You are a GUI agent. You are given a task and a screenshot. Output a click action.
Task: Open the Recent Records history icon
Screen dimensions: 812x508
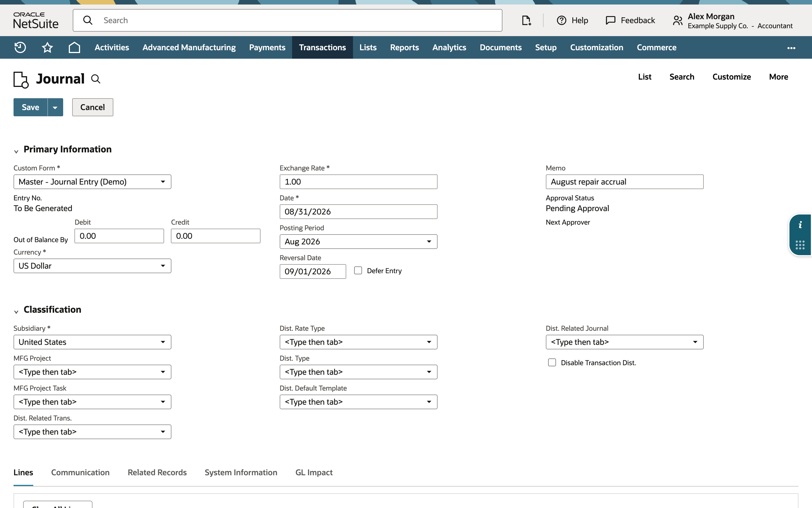click(20, 47)
